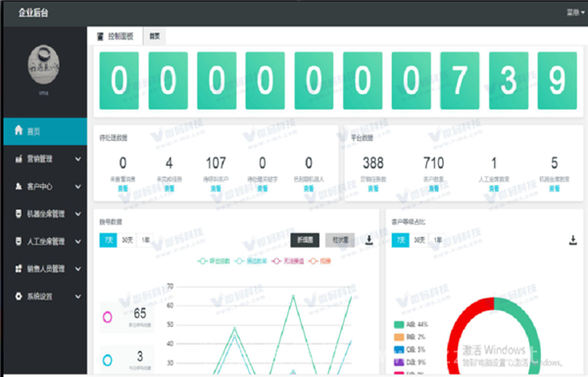Image resolution: width=588 pixels, height=377 pixels.
Task: Select 30天 in the 拨号数据 panel
Action: (x=127, y=240)
